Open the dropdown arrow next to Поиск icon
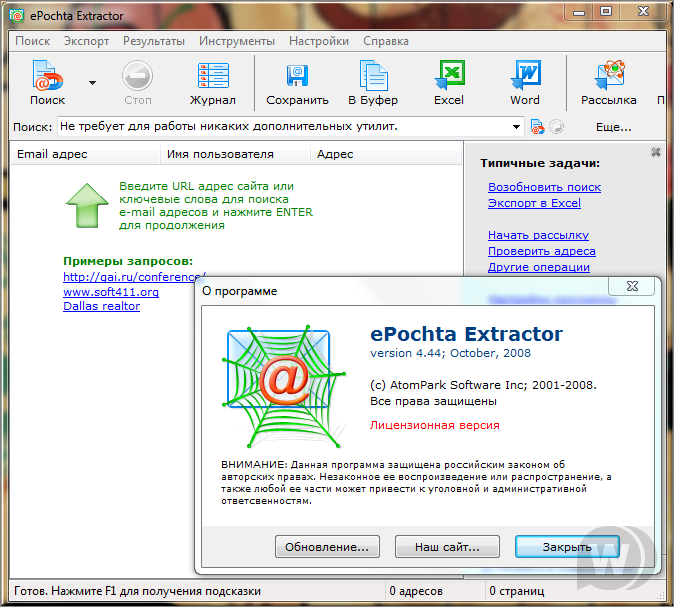The height and width of the screenshot is (607, 674). tap(92, 83)
